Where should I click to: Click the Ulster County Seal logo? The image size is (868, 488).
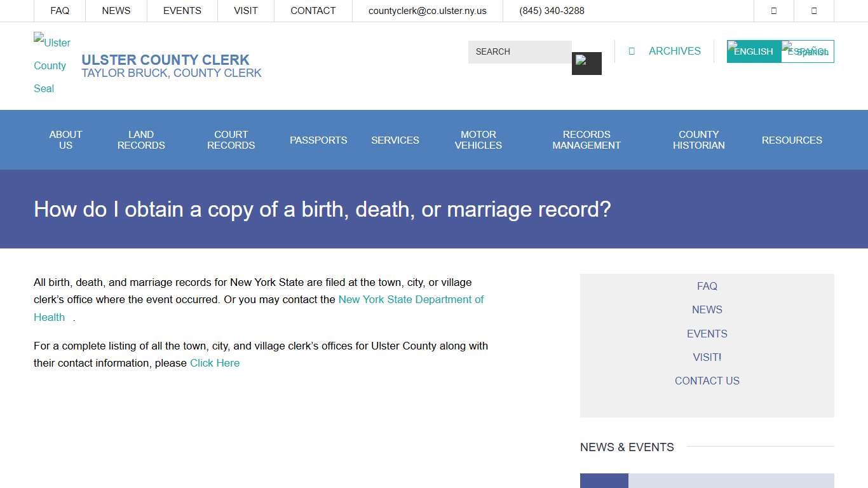pyautogui.click(x=51, y=65)
